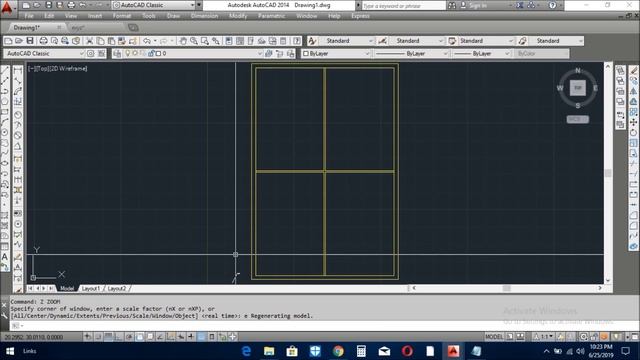Open the File menu
Image resolution: width=640 pixels, height=360 pixels.
tap(29, 16)
